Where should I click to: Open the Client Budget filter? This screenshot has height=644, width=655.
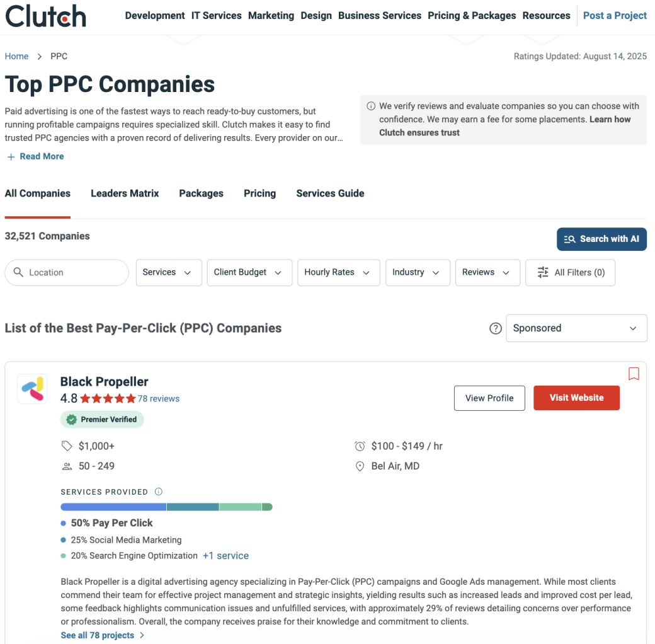(249, 272)
